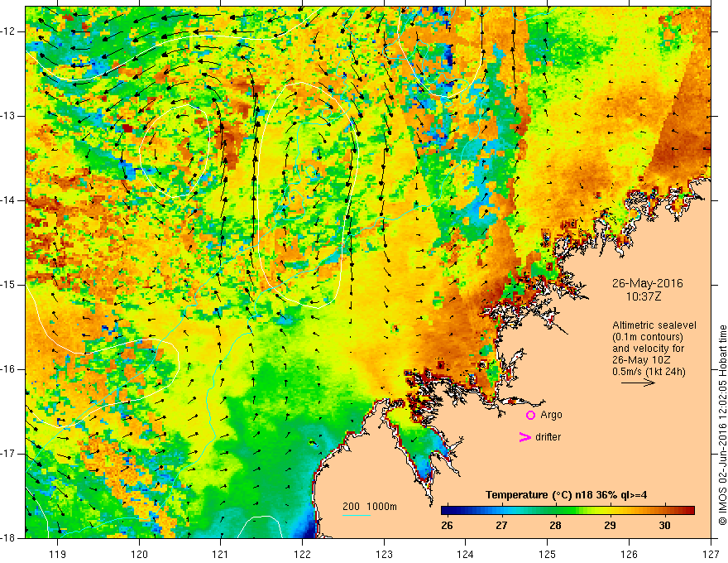Click the 0.5m/s velocity scale arrow

coord(638,383)
